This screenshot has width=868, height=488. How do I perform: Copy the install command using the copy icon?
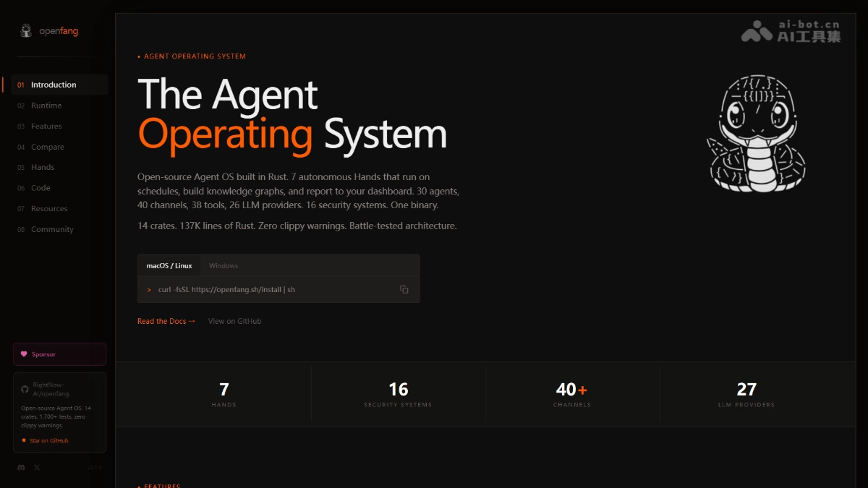tap(404, 288)
